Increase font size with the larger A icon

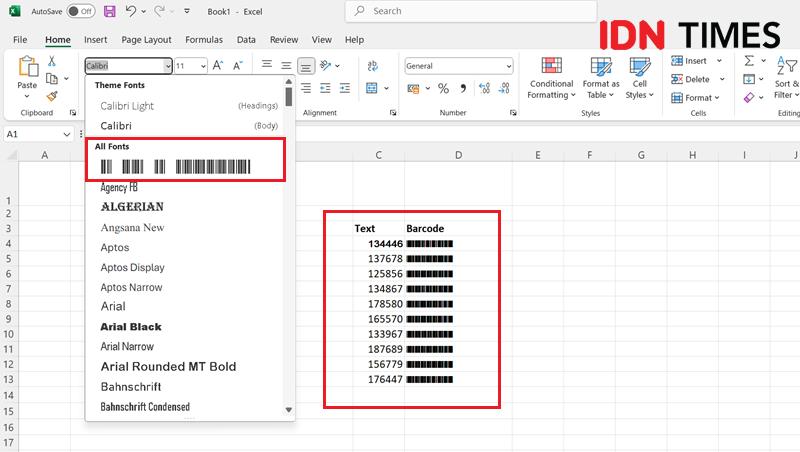click(218, 65)
